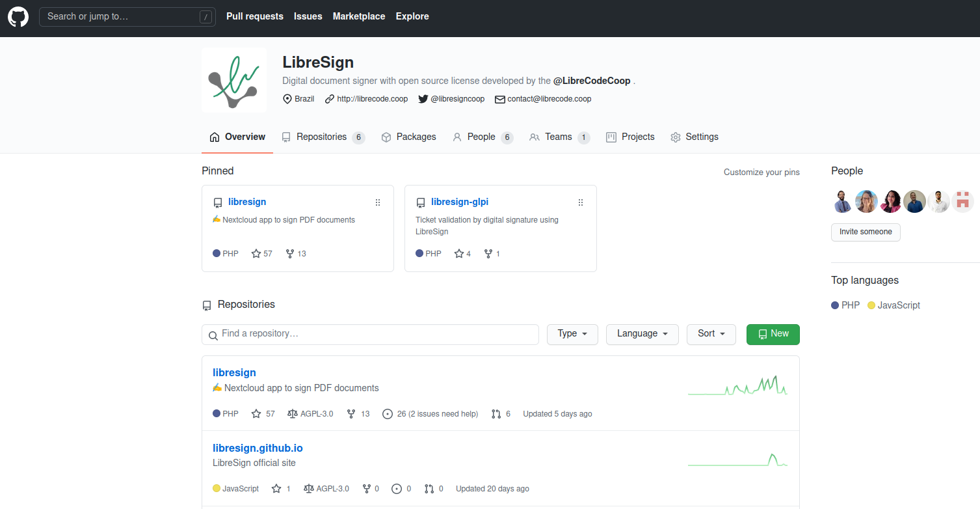
Task: Click the star icon in libresign.github.io row
Action: click(x=276, y=489)
